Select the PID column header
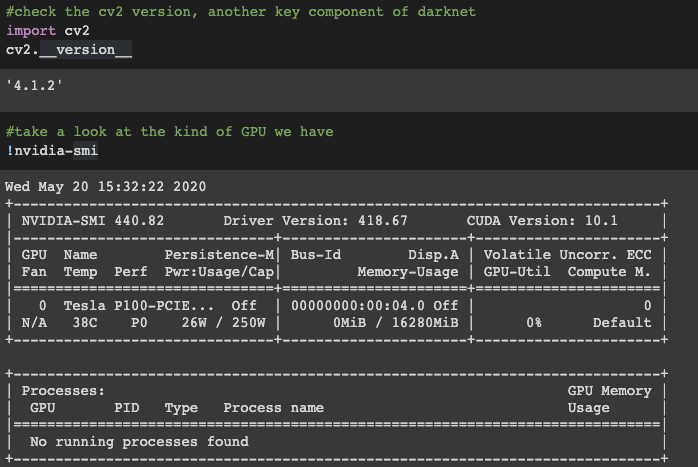The width and height of the screenshot is (698, 467). click(126, 407)
